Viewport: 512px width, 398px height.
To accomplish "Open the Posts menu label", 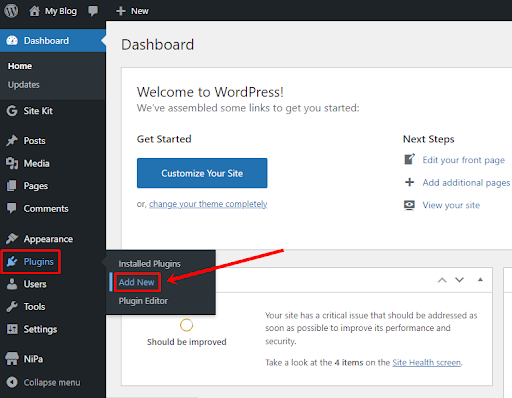I will coord(34,141).
